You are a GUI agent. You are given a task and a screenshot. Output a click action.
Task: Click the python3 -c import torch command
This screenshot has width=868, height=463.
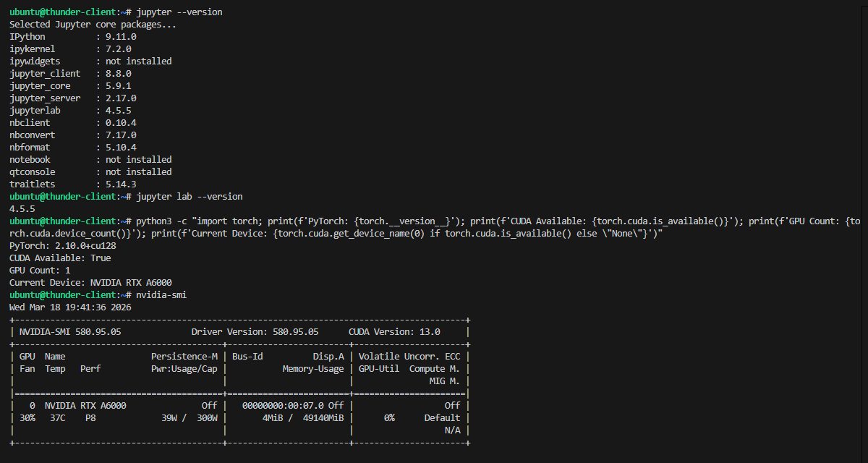(x=434, y=227)
